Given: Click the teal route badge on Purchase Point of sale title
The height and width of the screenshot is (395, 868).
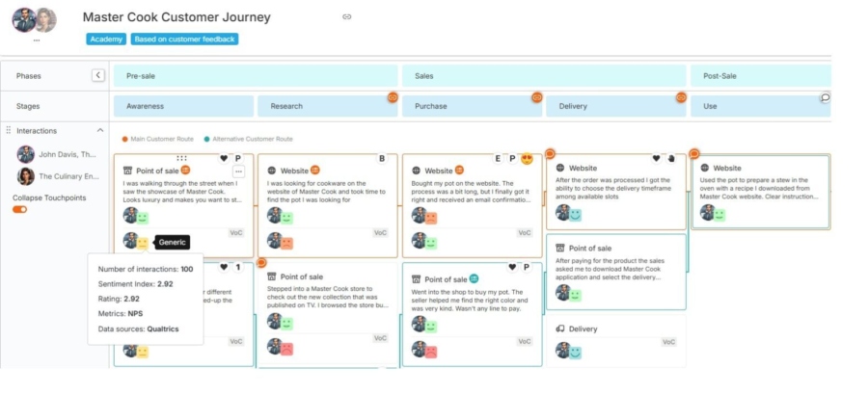Looking at the screenshot, I should pos(474,278).
